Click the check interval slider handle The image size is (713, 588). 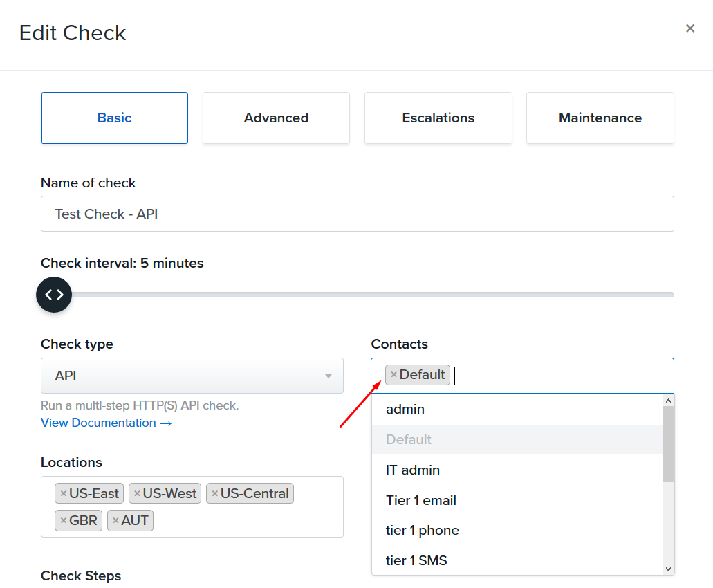pos(54,294)
